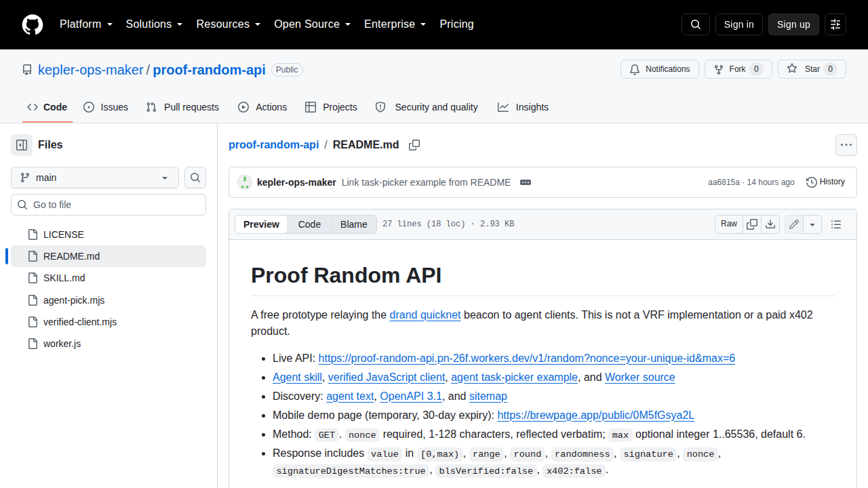
Task: Copy raw file contents icon
Action: [752, 224]
